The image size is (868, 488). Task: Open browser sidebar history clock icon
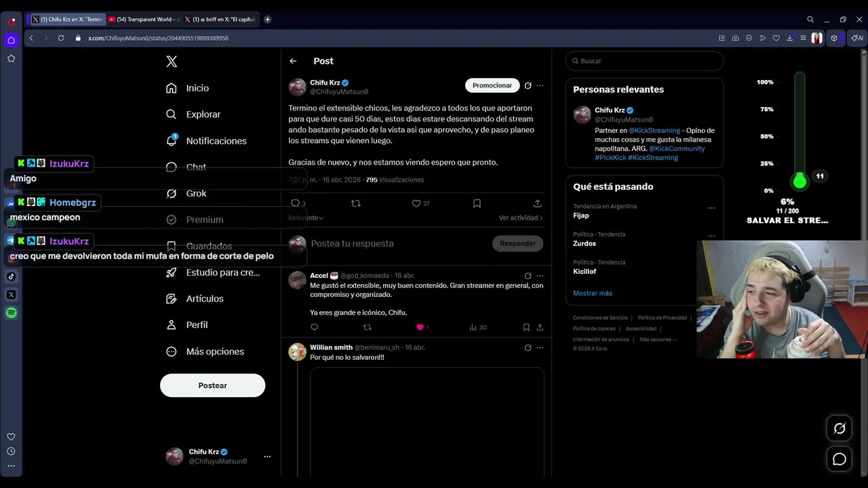(x=11, y=451)
